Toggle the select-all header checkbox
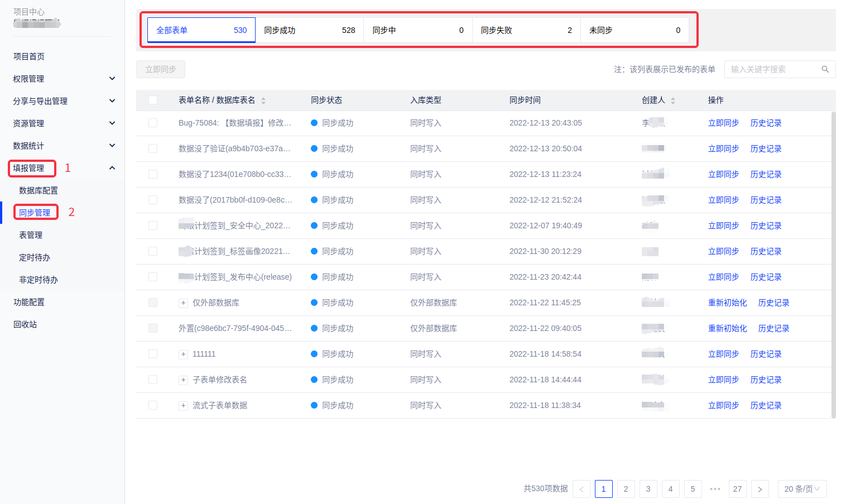 point(153,100)
